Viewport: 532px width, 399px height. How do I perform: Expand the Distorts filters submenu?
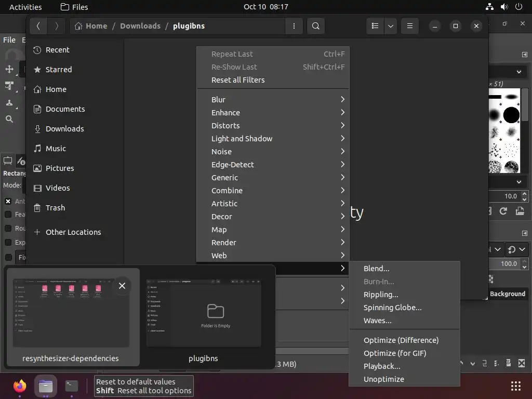(x=273, y=126)
